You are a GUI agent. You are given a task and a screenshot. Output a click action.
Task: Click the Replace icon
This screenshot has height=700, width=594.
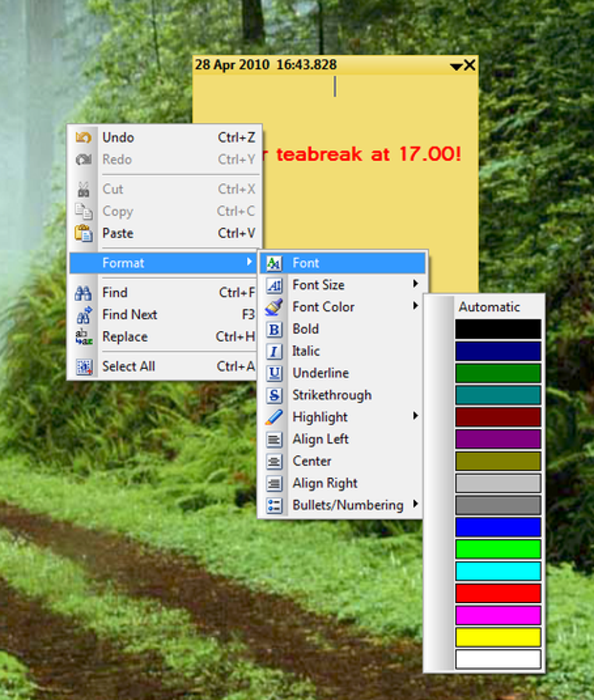[84, 337]
